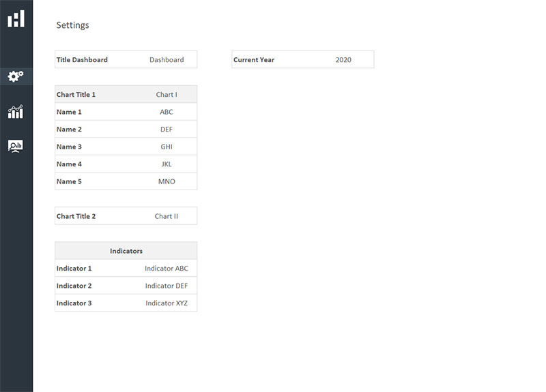The image size is (546, 392).
Task: Click the 'Title Dashboard' label
Action: (x=82, y=60)
